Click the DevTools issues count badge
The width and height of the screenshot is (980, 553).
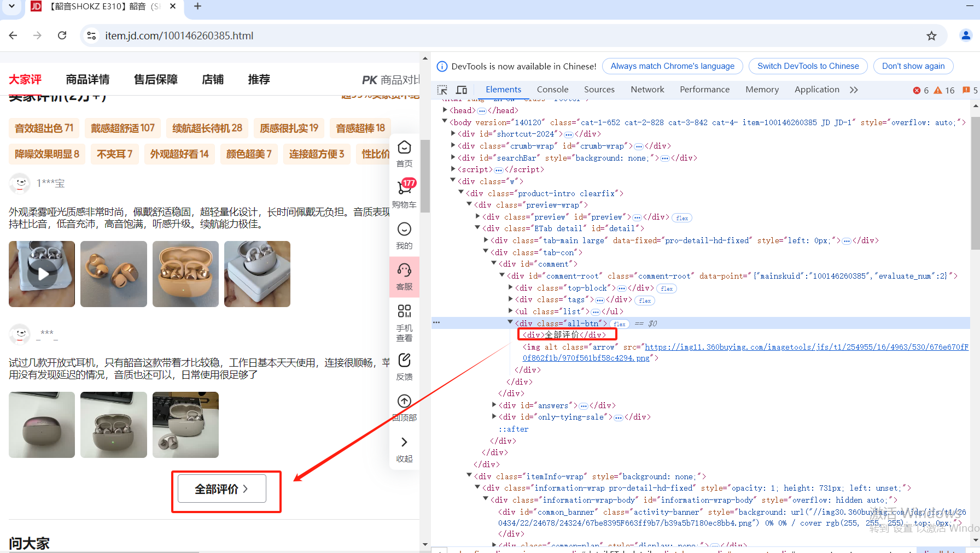click(x=970, y=90)
